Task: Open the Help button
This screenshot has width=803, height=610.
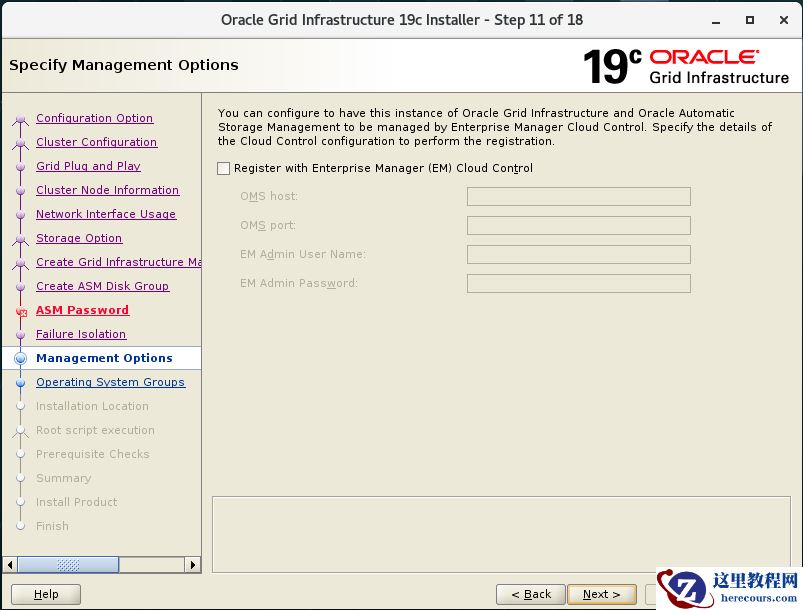Action: tap(46, 595)
